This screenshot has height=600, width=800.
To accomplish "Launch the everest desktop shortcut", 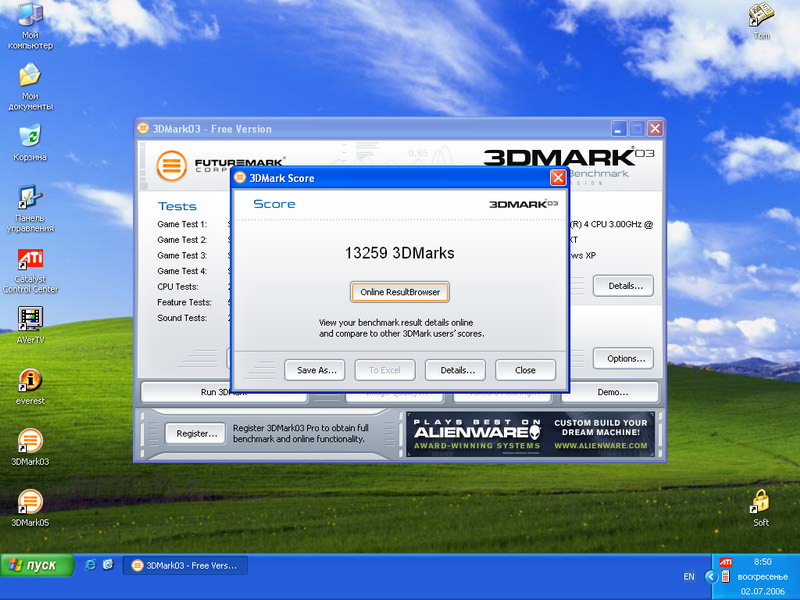I will tap(30, 387).
